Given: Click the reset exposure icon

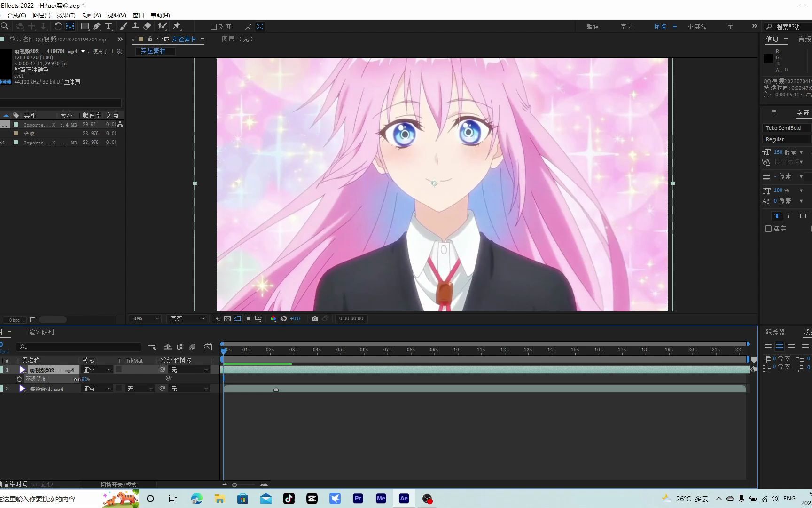Looking at the screenshot, I should point(284,318).
